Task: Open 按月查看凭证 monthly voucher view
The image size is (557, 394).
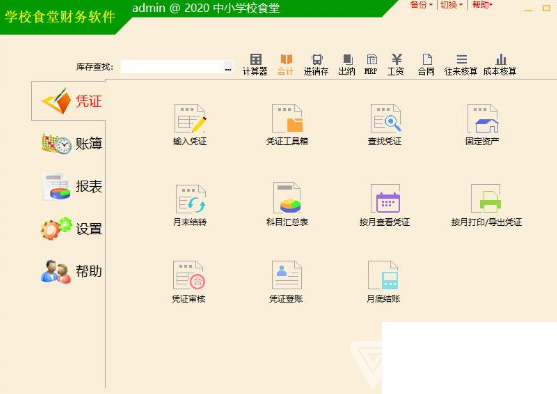Action: tap(385, 205)
